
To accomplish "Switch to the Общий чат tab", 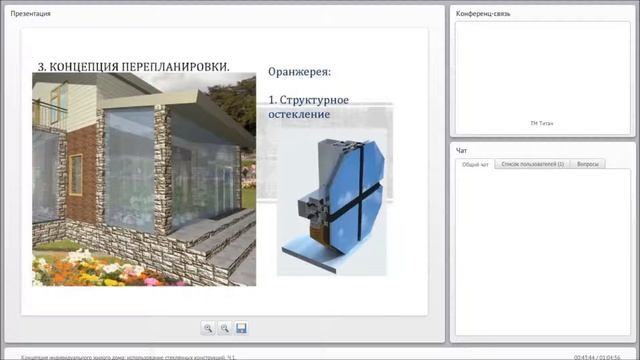I will 475,164.
